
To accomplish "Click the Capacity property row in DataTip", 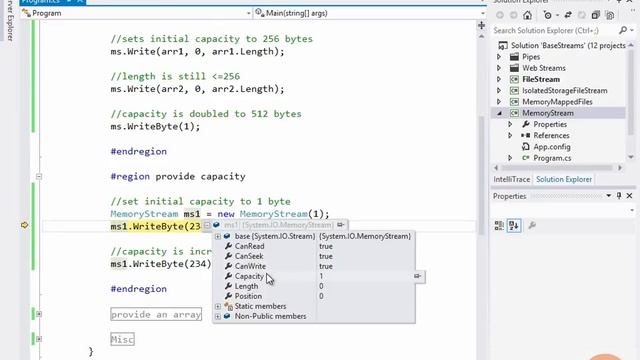I will tap(313, 276).
